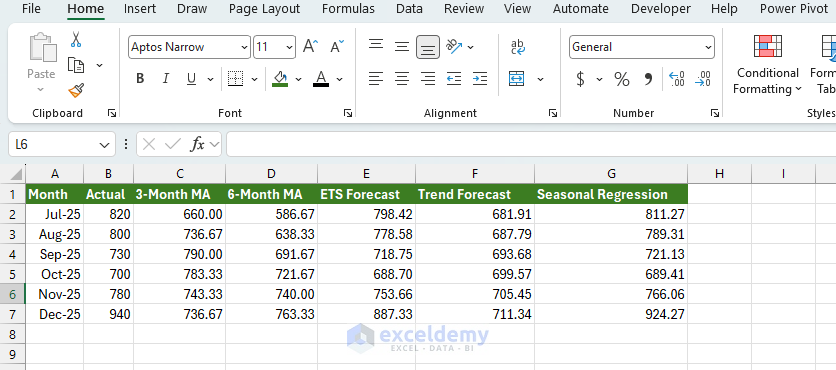
Task: Select the cell containing 887.33
Action: pyautogui.click(x=366, y=314)
